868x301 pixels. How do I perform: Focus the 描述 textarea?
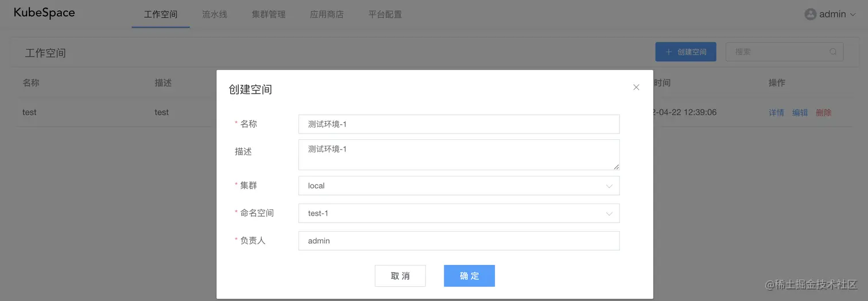click(x=459, y=155)
